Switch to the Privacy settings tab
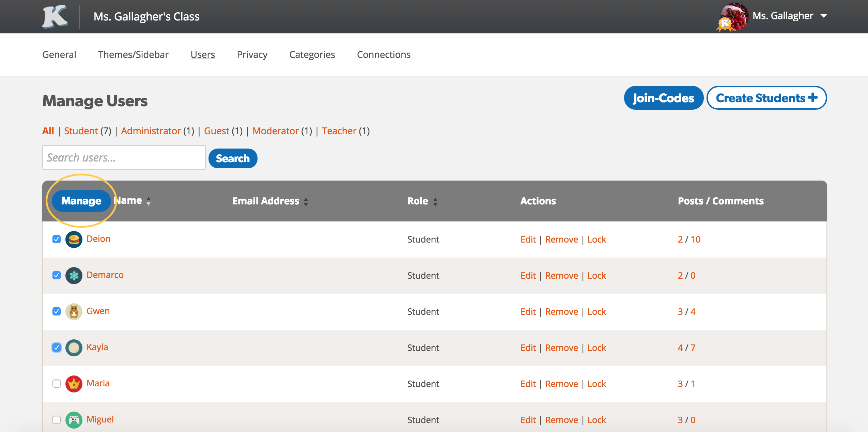This screenshot has height=432, width=868. coord(252,55)
